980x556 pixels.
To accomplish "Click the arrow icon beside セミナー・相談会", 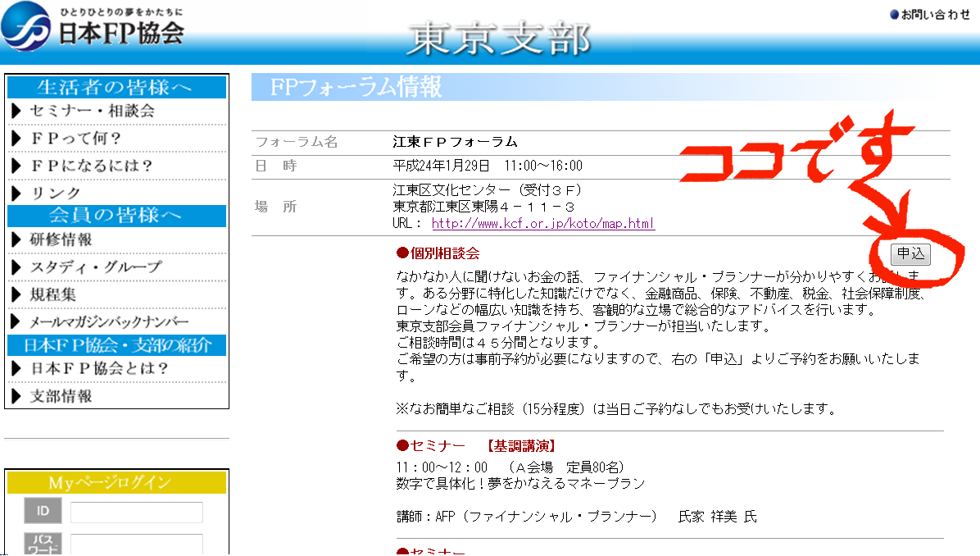I will coord(17,112).
